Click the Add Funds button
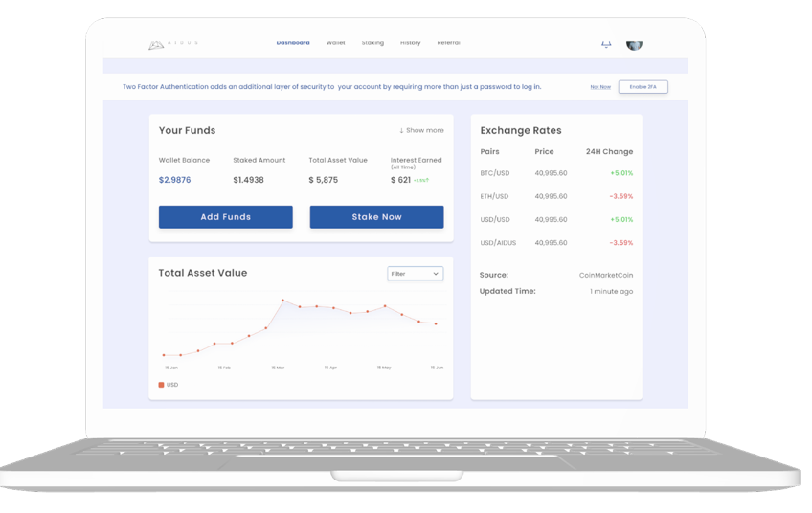 tap(226, 217)
